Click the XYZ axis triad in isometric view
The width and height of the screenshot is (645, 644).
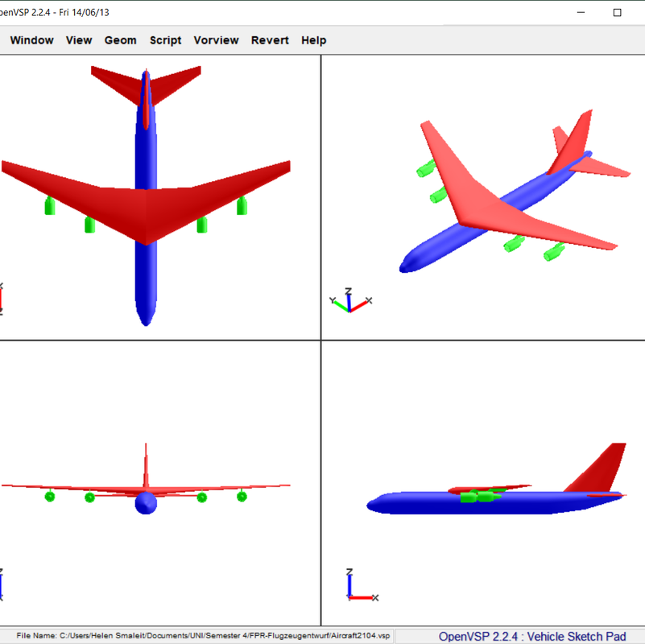[350, 300]
